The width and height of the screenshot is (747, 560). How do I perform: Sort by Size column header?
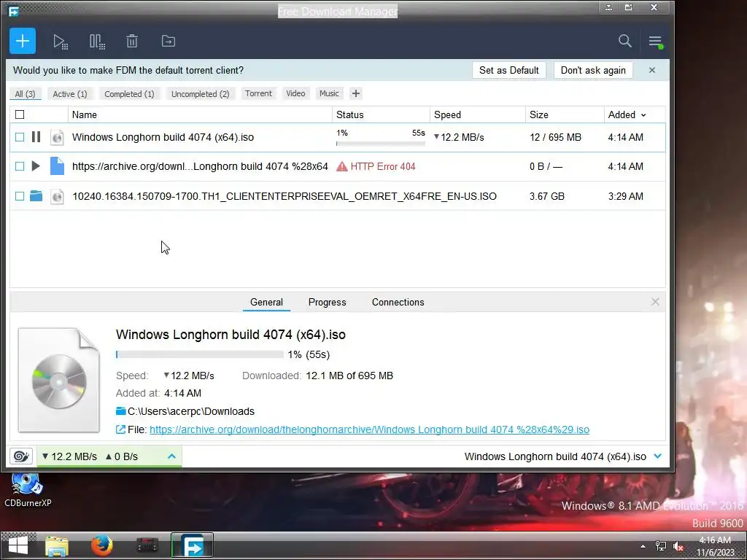565,114
